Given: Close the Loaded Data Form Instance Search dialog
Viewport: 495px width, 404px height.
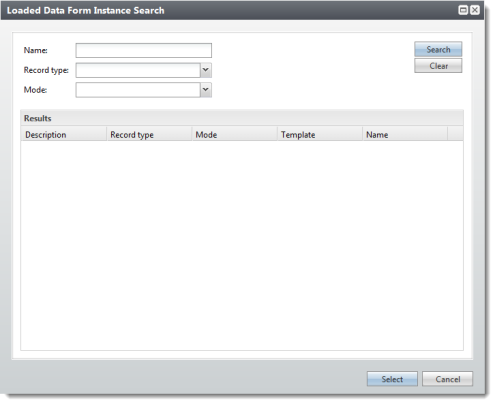Looking at the screenshot, I should pyautogui.click(x=475, y=10).
